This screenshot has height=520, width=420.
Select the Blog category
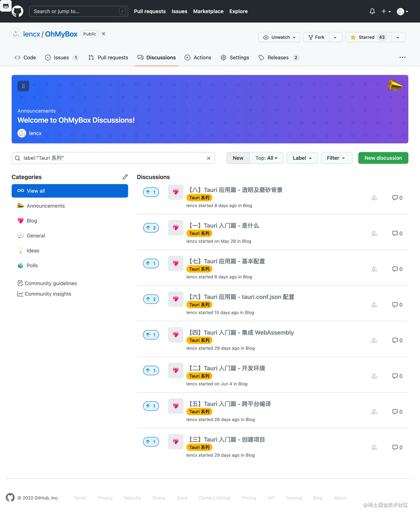[x=70, y=221]
